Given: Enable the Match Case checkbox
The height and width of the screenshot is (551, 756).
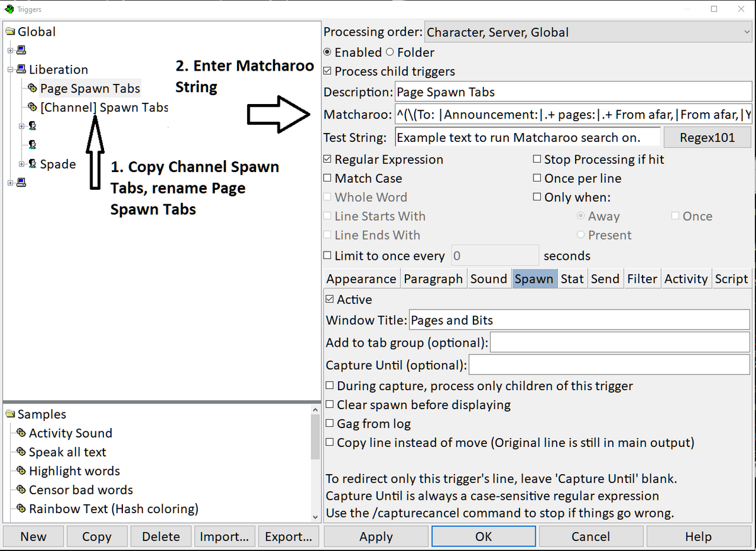Looking at the screenshot, I should pos(327,178).
